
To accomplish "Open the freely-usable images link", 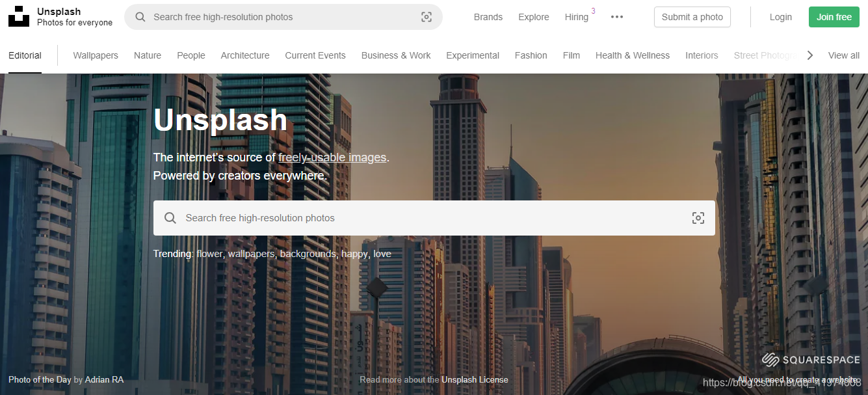I will click(x=332, y=157).
